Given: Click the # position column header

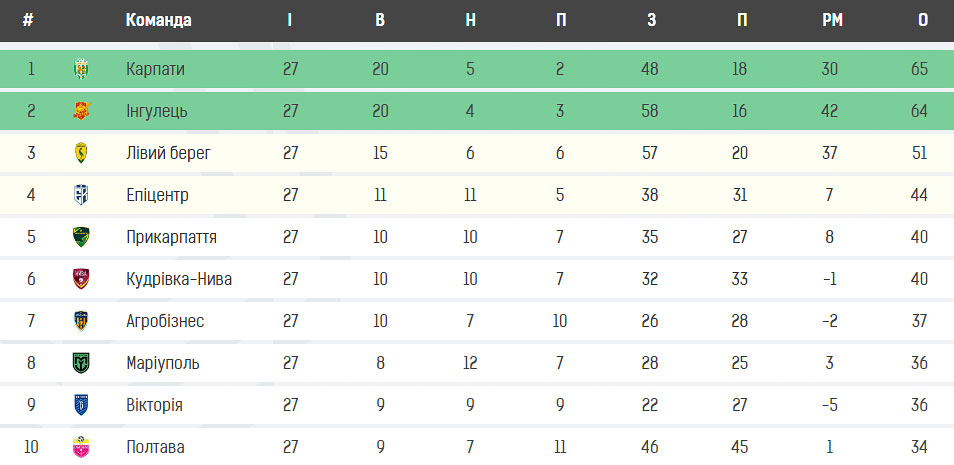Looking at the screenshot, I should pyautogui.click(x=27, y=20).
